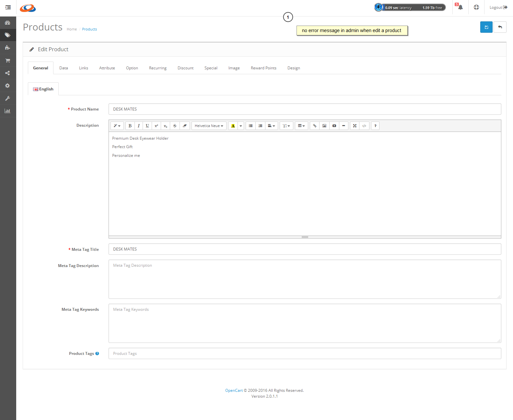This screenshot has width=513, height=420.
Task: Open the Catalog tags sidebar icon
Action: 8,35
